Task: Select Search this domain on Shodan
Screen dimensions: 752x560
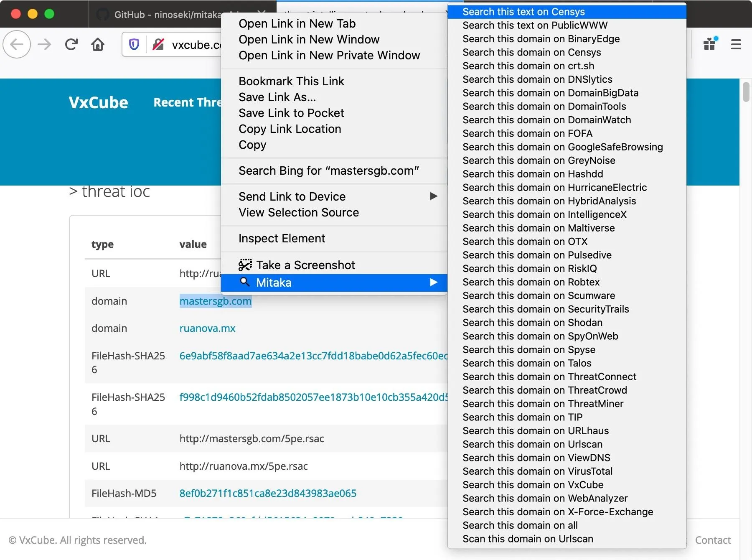Action: pos(567,323)
